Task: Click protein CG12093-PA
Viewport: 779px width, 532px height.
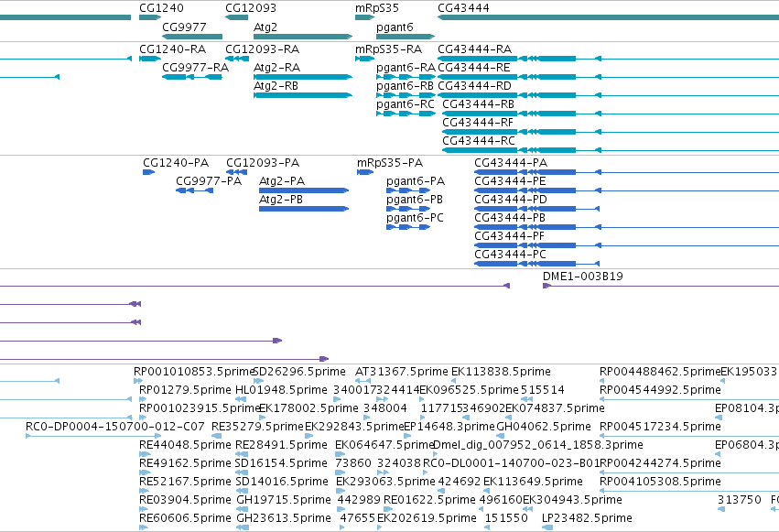Action: (263, 163)
